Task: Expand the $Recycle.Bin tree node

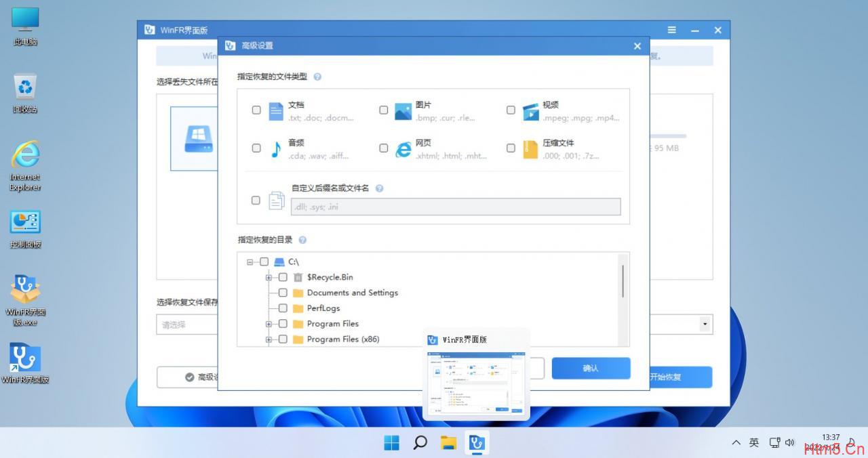Action: (269, 277)
